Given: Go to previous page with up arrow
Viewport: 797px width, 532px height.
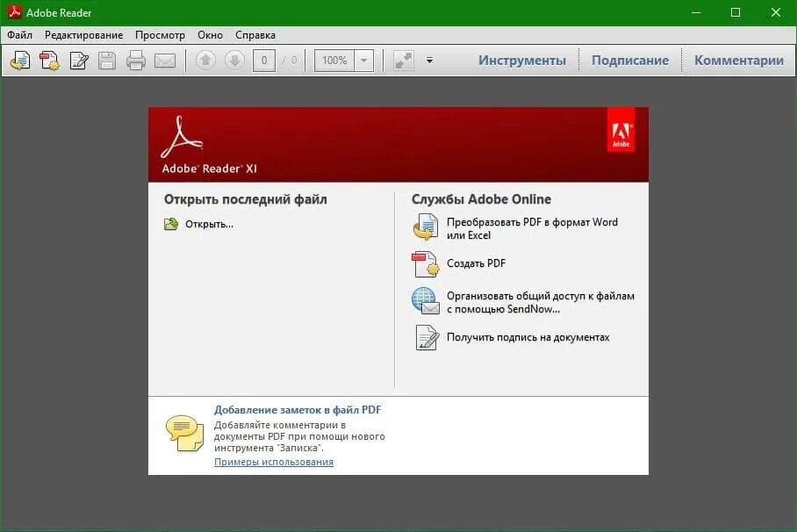Looking at the screenshot, I should pos(205,61).
